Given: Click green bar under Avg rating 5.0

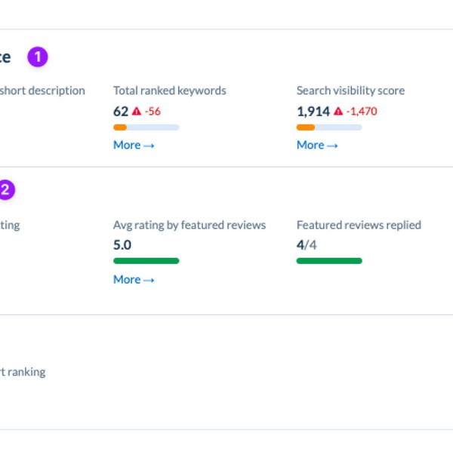Looking at the screenshot, I should (x=146, y=261).
